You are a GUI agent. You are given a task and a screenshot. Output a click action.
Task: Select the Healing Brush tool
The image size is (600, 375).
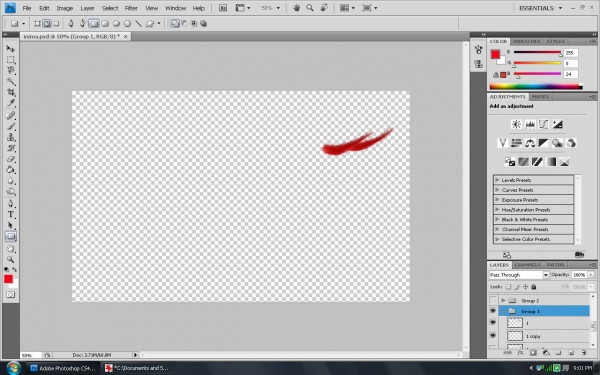(x=10, y=115)
